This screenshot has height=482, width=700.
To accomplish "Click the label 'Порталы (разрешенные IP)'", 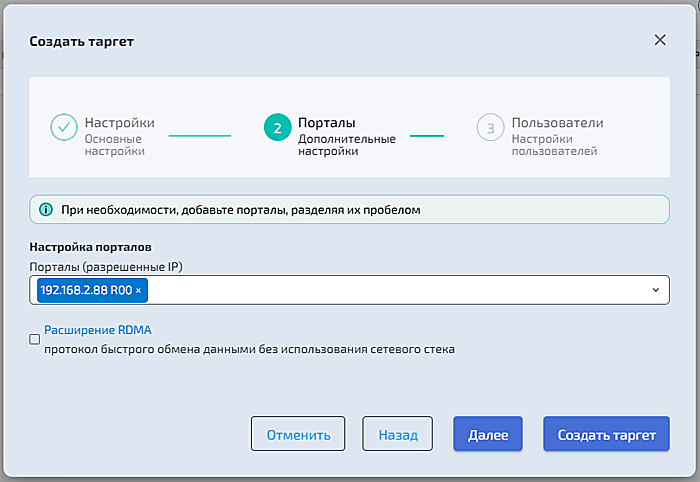I will point(106,267).
